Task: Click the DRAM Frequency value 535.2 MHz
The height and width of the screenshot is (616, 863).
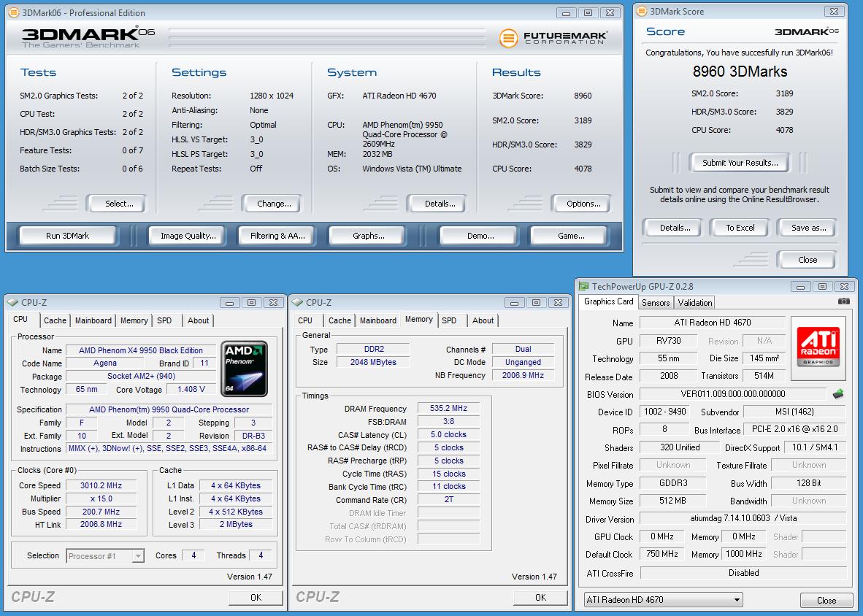Action: point(448,408)
